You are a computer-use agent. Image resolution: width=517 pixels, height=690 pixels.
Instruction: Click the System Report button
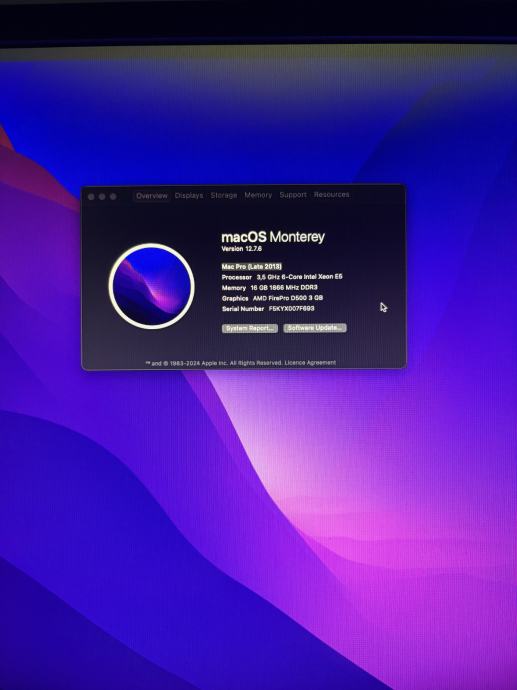[x=249, y=328]
